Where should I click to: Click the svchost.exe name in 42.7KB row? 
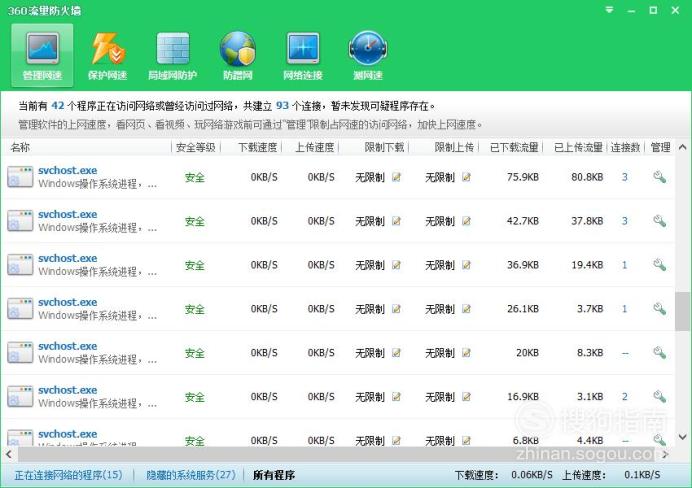click(x=68, y=214)
